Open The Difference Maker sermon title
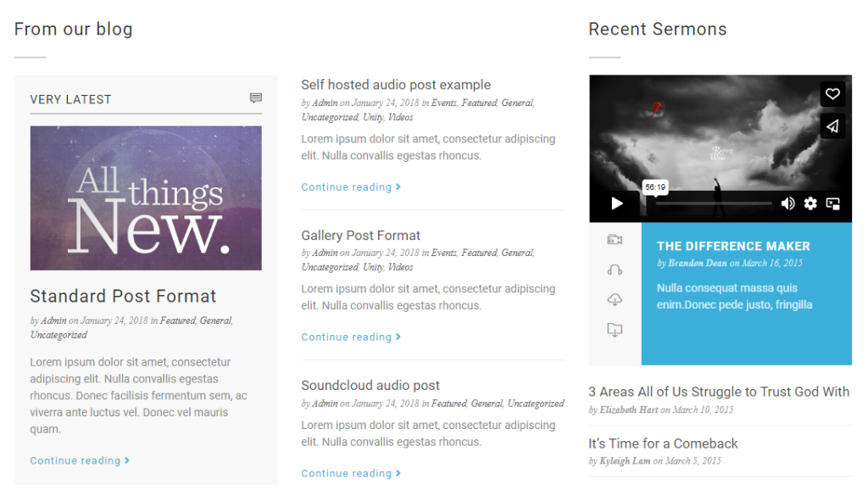868x496 pixels. (733, 247)
